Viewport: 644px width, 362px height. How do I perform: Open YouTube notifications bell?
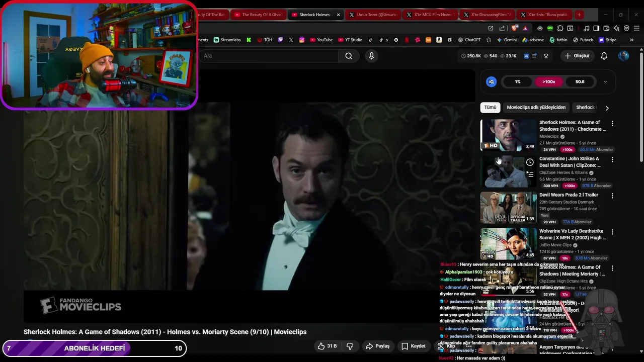604,56
